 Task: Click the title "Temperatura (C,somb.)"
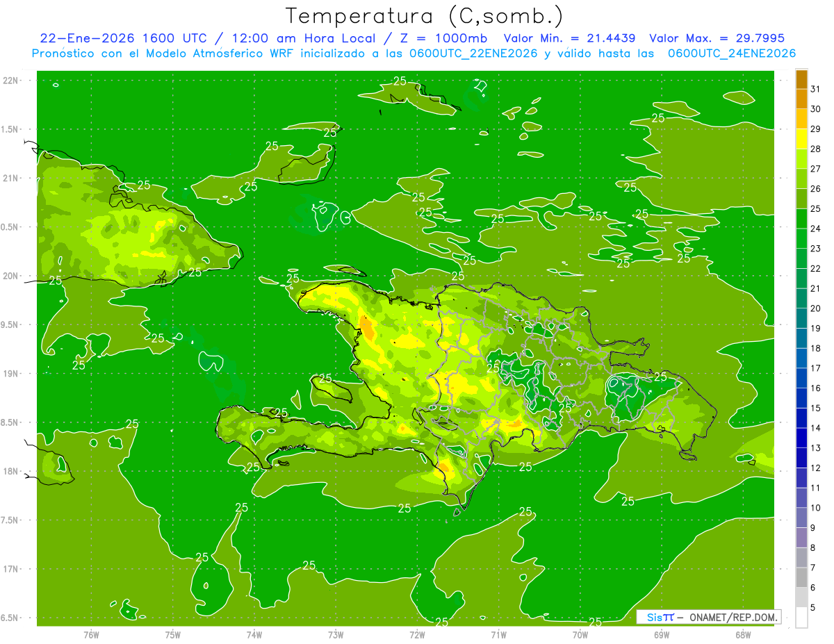click(x=424, y=17)
